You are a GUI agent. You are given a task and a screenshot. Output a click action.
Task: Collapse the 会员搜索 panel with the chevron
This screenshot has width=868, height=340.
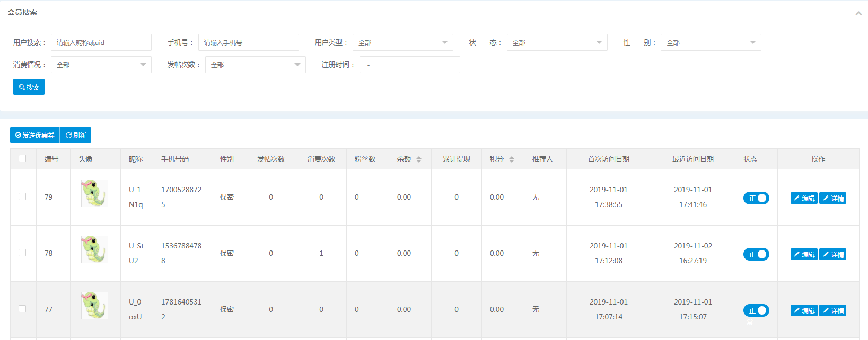pyautogui.click(x=858, y=13)
